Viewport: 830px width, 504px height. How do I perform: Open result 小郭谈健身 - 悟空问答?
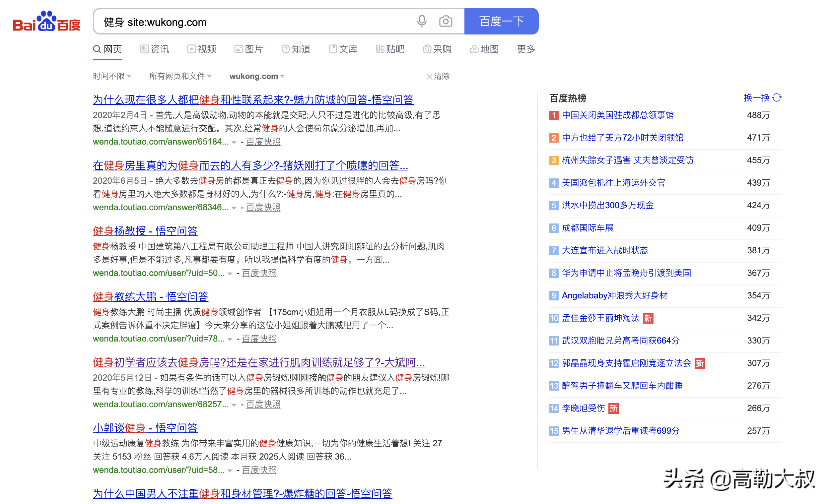pos(146,428)
